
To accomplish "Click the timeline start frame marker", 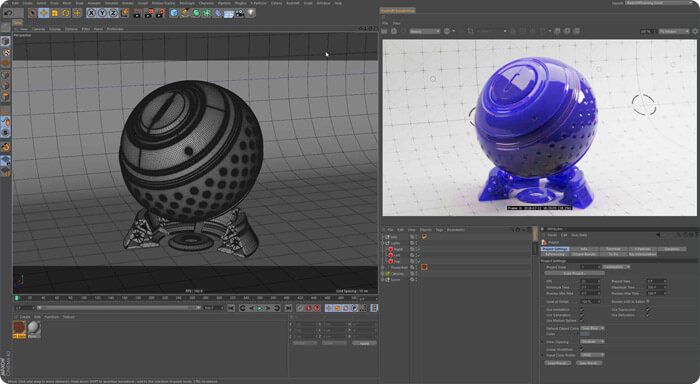I will [17, 298].
